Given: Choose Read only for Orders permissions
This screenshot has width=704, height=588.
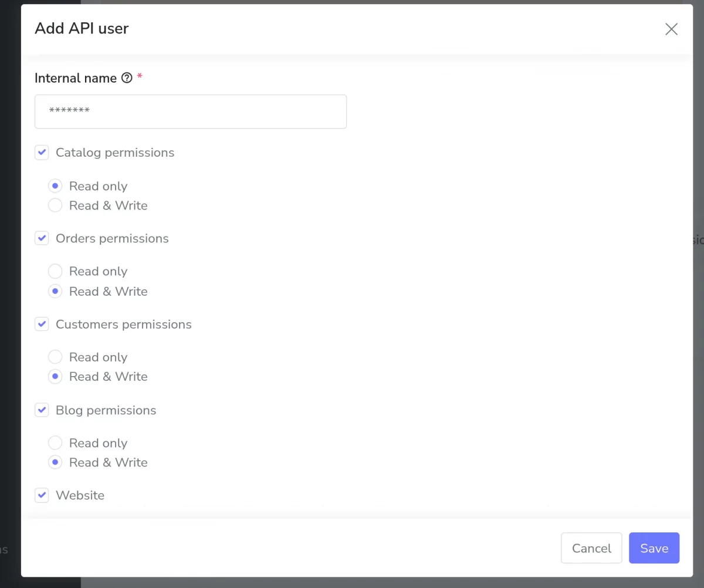Looking at the screenshot, I should (x=55, y=271).
